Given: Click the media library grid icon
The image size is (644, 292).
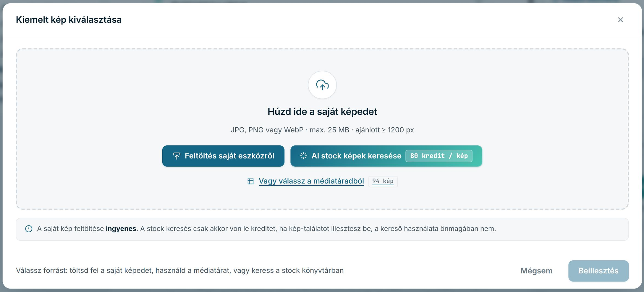Looking at the screenshot, I should click(x=250, y=181).
